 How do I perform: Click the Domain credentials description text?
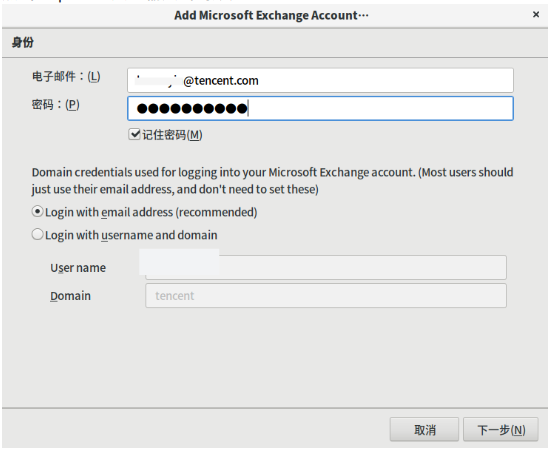pyautogui.click(x=272, y=181)
